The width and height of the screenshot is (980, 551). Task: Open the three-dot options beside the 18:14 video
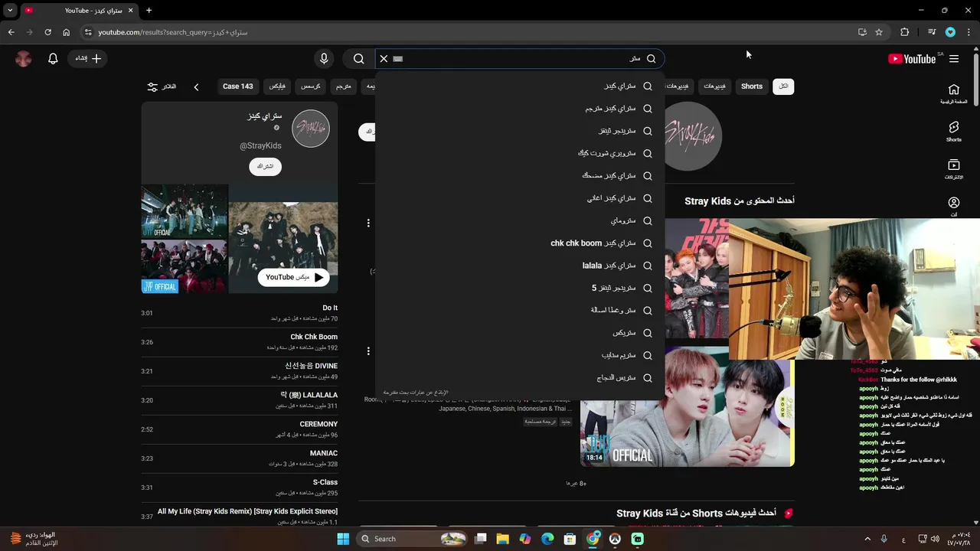click(x=368, y=351)
